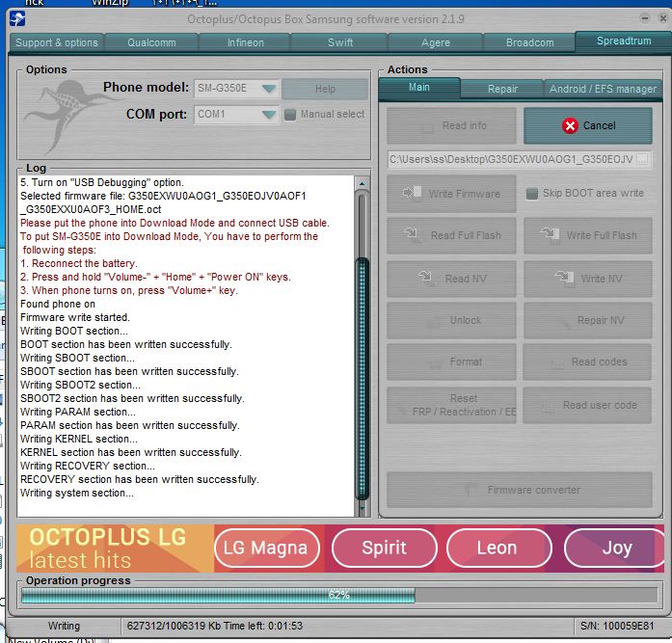Click the OCTOPLUS LG latest hits banner

point(115,549)
